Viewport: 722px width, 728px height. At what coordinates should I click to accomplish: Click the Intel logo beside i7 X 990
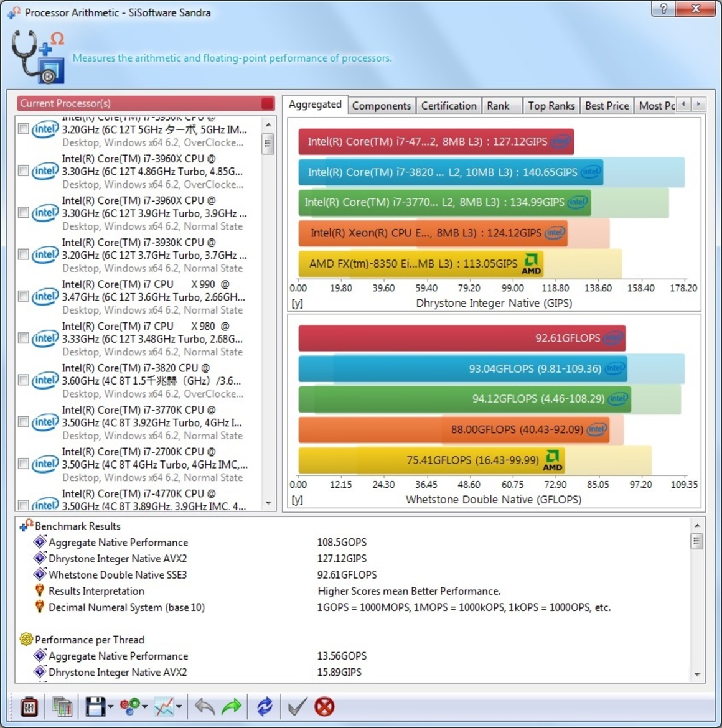click(45, 297)
